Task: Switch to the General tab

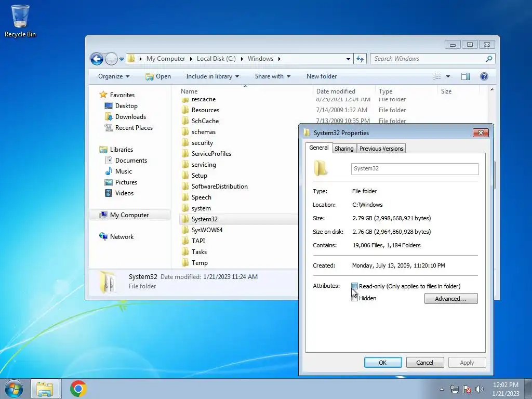Action: (x=318, y=148)
